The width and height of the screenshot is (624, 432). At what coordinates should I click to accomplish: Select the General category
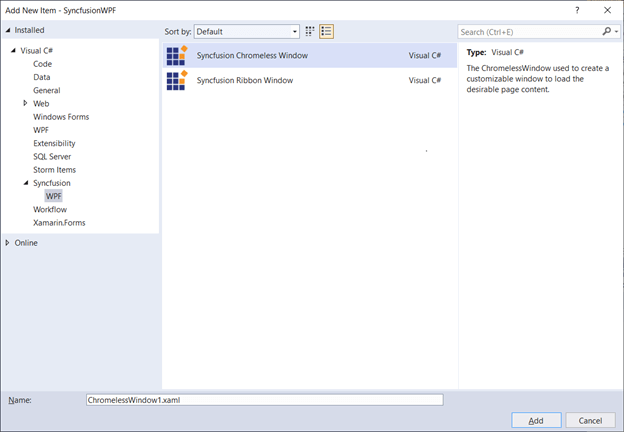pos(47,90)
